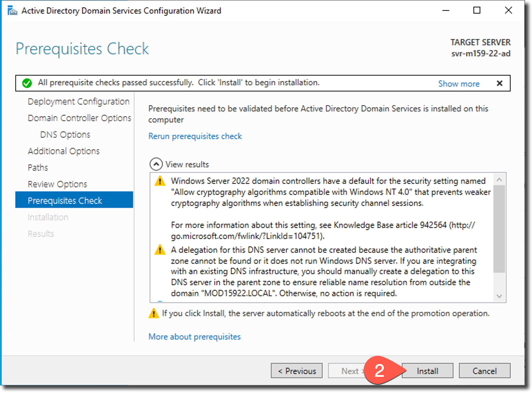Select the Deployment Configuration step
The height and width of the screenshot is (393, 532).
pyautogui.click(x=79, y=101)
